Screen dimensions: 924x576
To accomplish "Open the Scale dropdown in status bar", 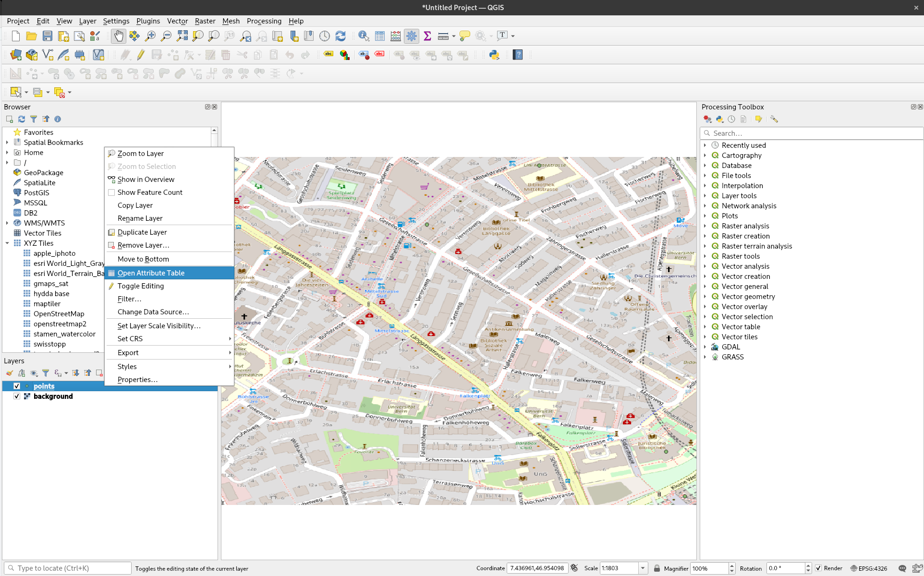I will click(x=643, y=568).
